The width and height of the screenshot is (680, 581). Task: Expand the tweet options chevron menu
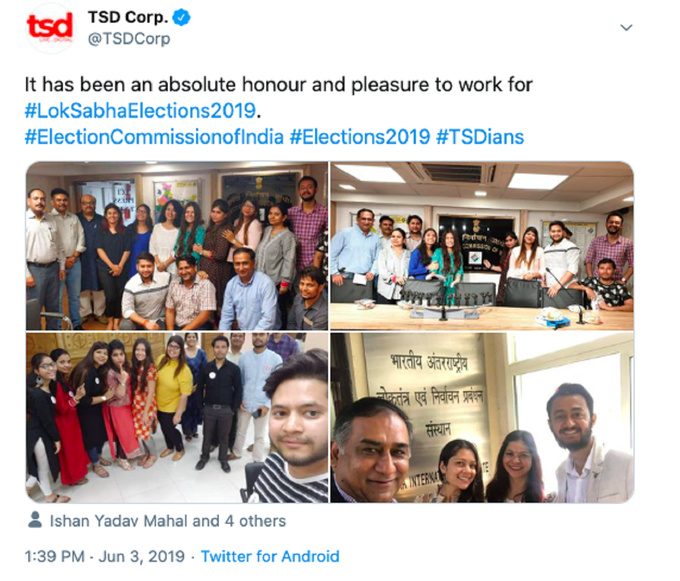point(626,28)
